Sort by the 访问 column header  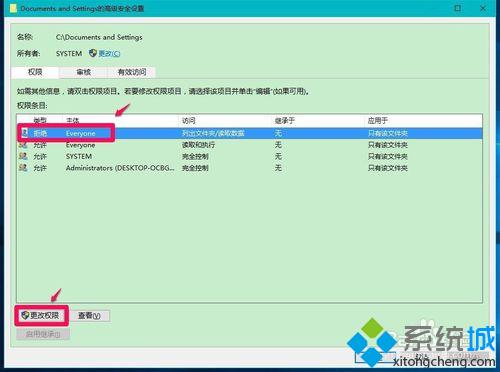(x=188, y=120)
